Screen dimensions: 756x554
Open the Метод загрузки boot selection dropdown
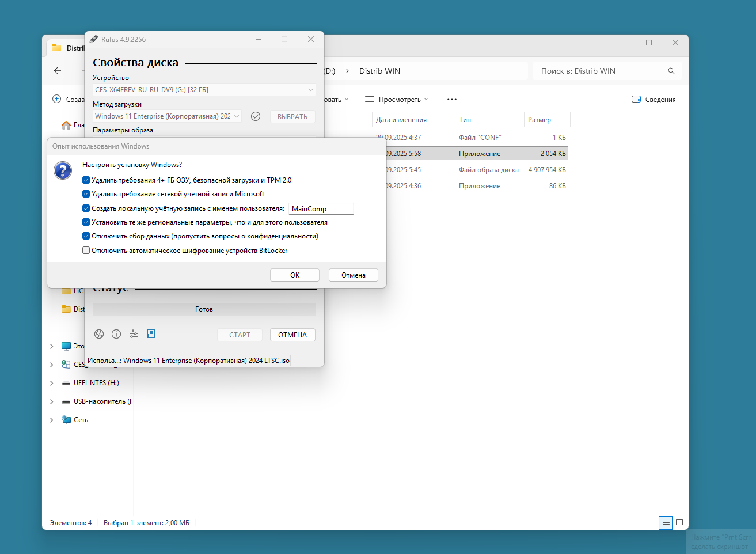tap(167, 116)
